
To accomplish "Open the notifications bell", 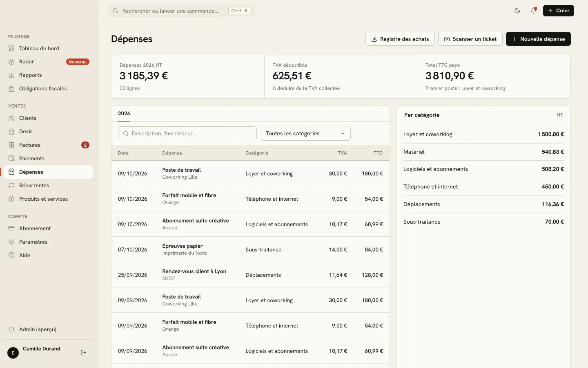I will click(534, 11).
